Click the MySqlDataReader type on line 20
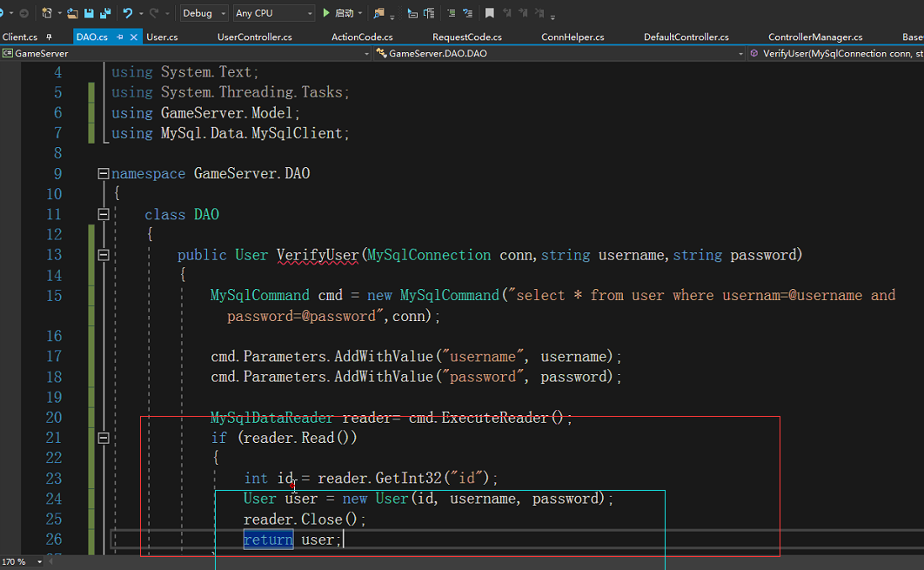 click(271, 418)
